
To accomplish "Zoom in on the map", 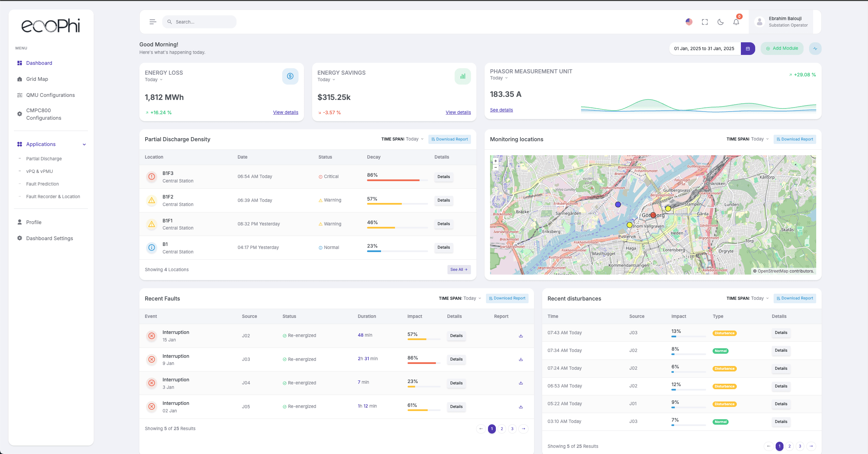I will (x=496, y=161).
